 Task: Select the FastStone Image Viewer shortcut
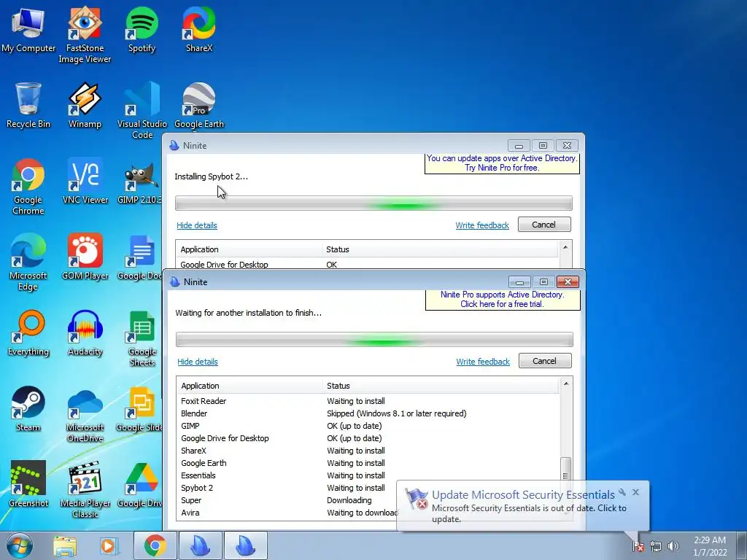85,35
